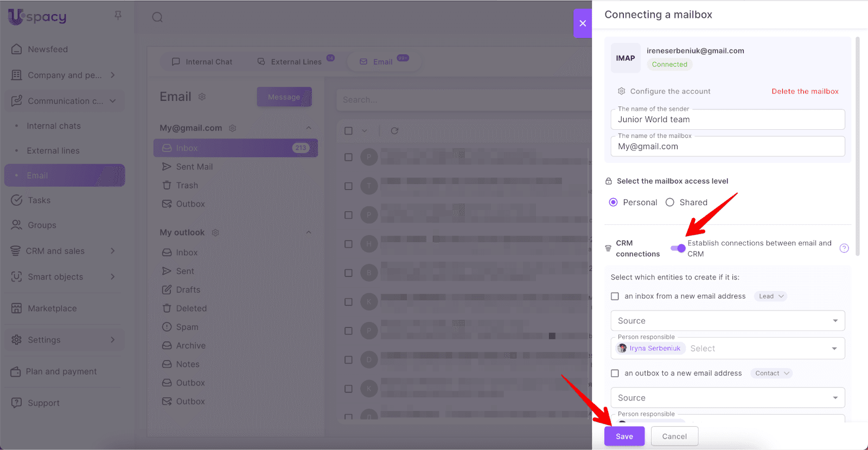Viewport: 868px width, 450px height.
Task: Toggle the CRM connections switch
Action: pos(678,248)
